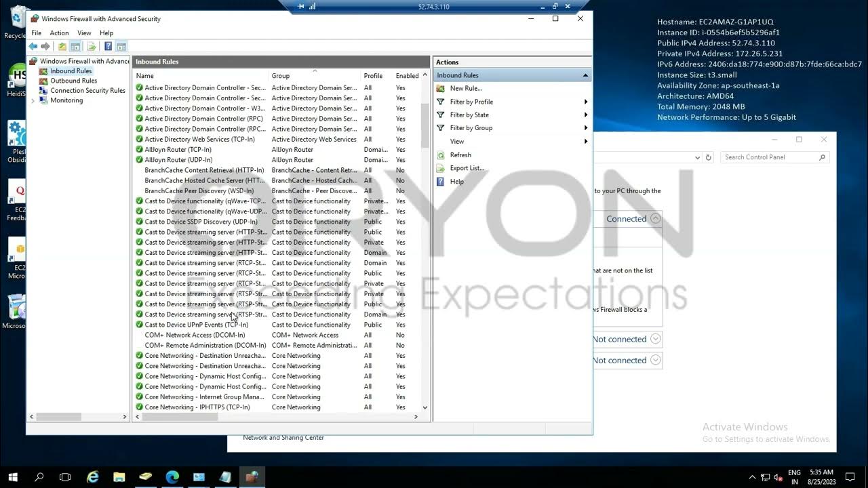Select the AllJoyn Router (TCP-In) rule
868x488 pixels.
coord(178,149)
